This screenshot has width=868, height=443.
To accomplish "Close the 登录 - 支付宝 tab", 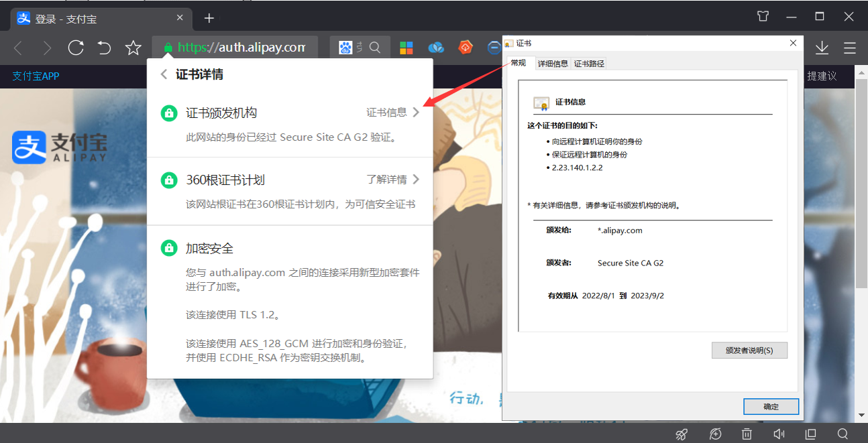I will coord(180,18).
